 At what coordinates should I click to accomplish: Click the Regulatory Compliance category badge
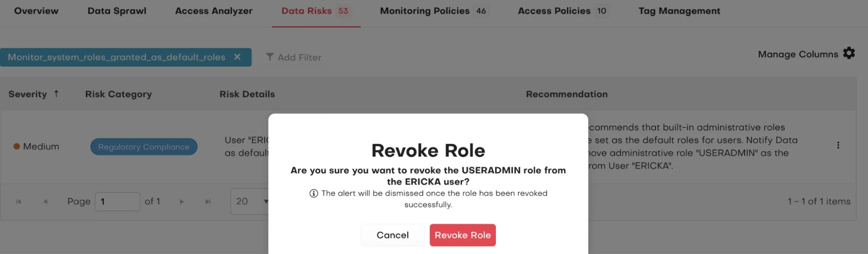143,147
